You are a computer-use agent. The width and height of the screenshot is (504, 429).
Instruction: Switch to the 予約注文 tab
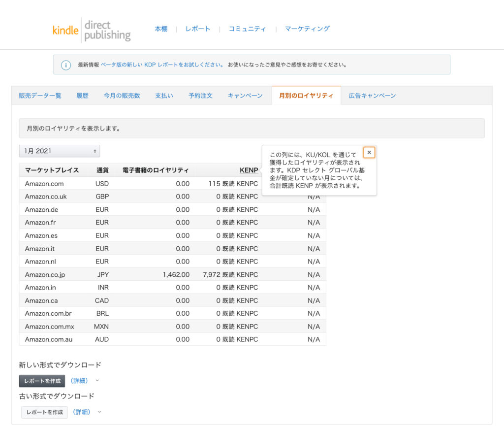tap(201, 96)
